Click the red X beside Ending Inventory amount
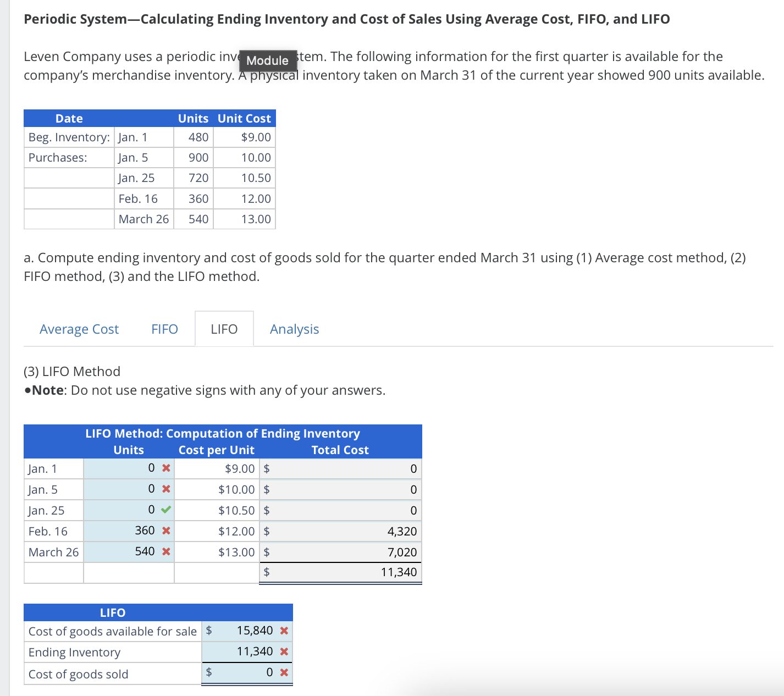The height and width of the screenshot is (696, 784). [284, 651]
